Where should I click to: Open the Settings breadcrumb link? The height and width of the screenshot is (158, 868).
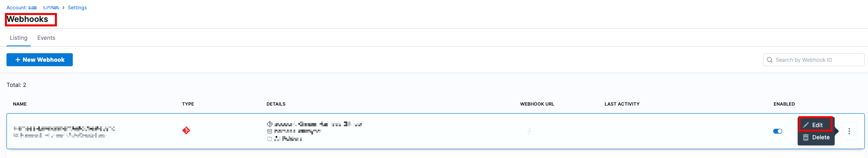pos(77,8)
